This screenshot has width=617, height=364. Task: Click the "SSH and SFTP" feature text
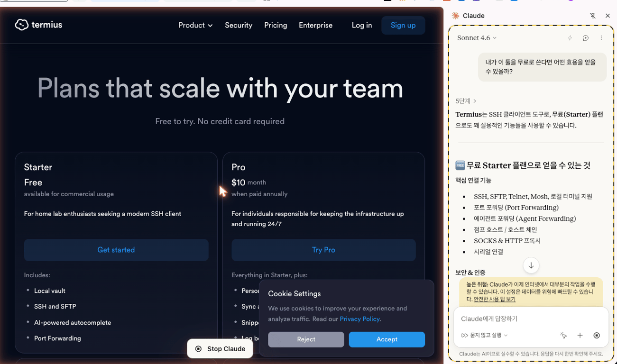pyautogui.click(x=55, y=307)
